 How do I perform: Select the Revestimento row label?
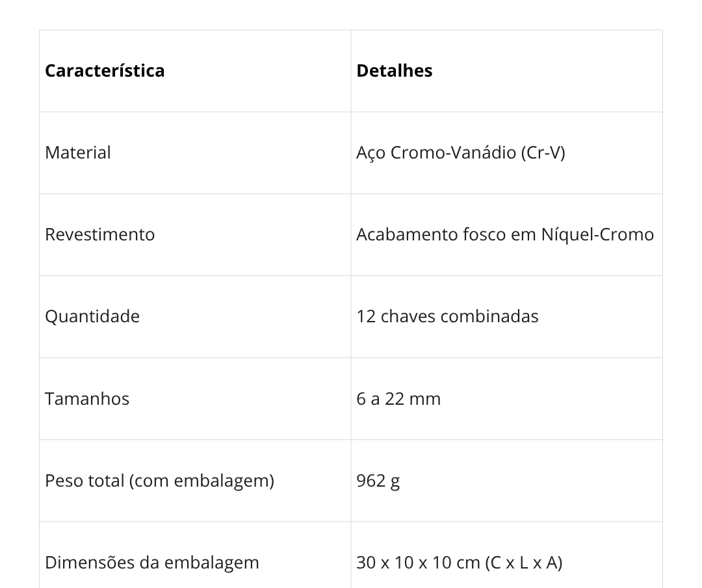click(100, 235)
